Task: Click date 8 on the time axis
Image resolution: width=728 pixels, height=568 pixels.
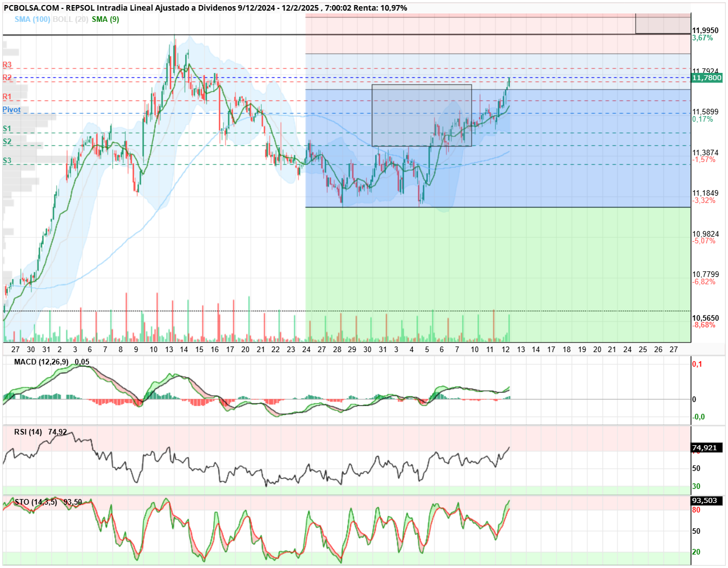Action: coord(121,349)
